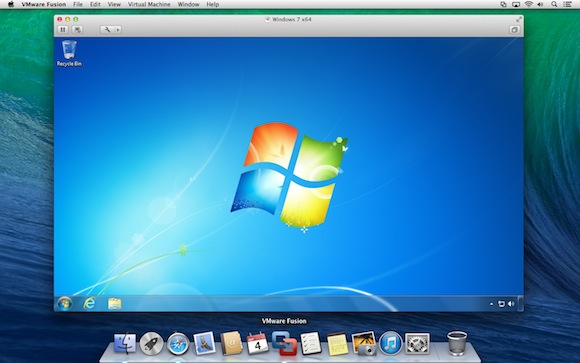Expand the arrow next to the wrench button

118,30
